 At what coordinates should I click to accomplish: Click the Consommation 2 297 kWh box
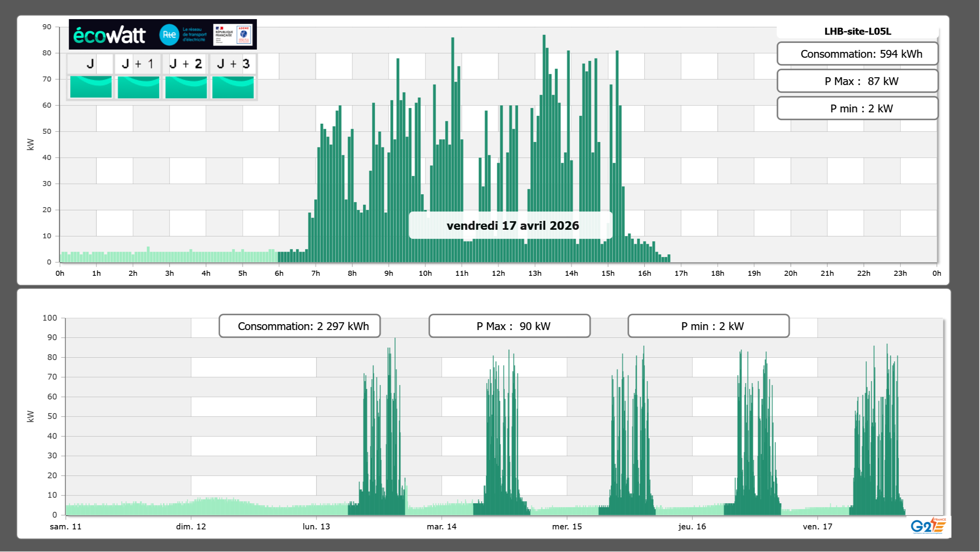pos(300,326)
